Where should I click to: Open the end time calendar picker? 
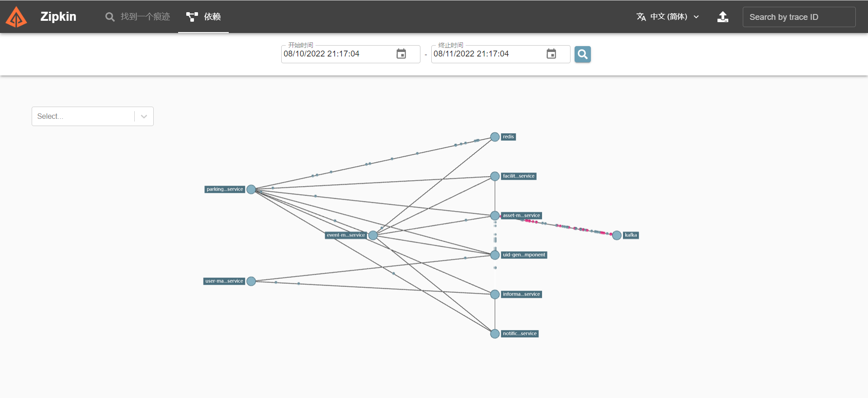[x=551, y=54]
